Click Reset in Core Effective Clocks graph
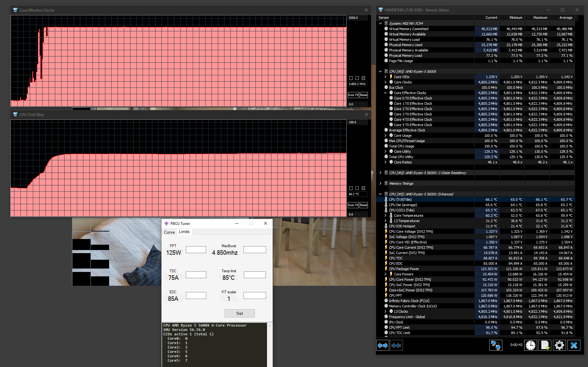 tap(364, 95)
